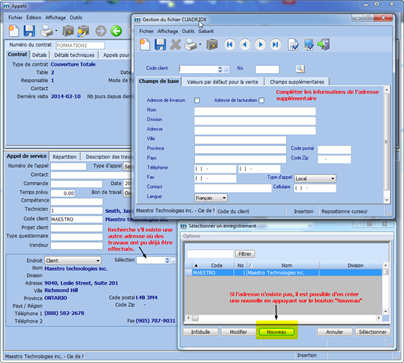Click the next record arrow icon
This screenshot has width=404, height=363.
[x=260, y=44]
